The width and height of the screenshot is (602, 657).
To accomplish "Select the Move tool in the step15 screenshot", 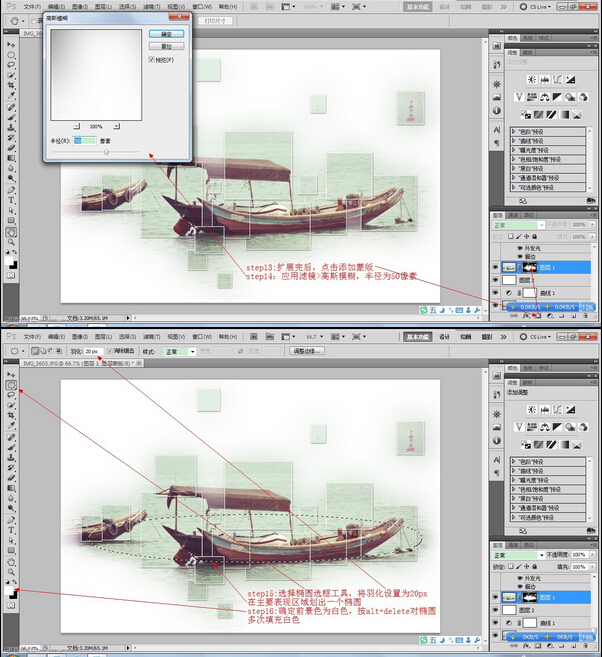I will [x=11, y=375].
